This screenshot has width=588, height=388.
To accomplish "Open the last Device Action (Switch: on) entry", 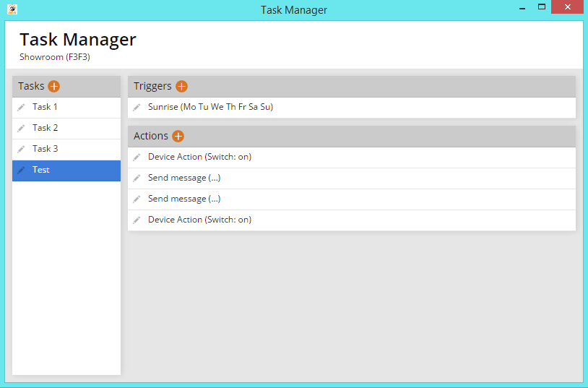I will [199, 220].
